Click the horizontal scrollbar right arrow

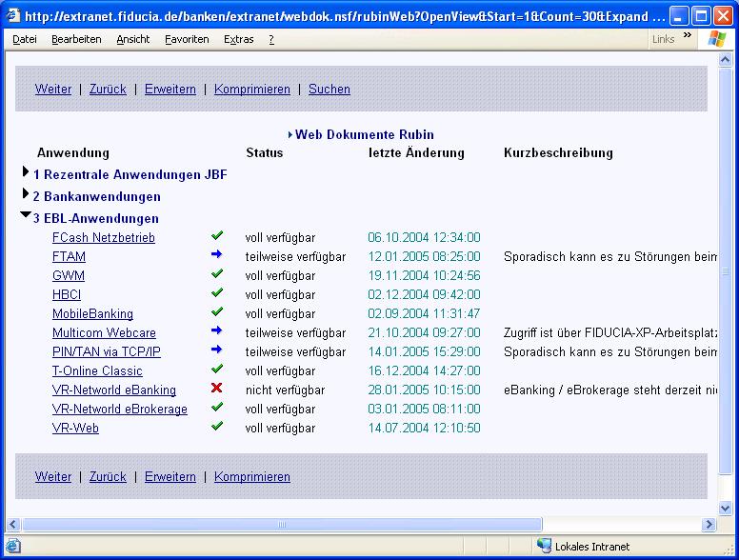tap(709, 524)
